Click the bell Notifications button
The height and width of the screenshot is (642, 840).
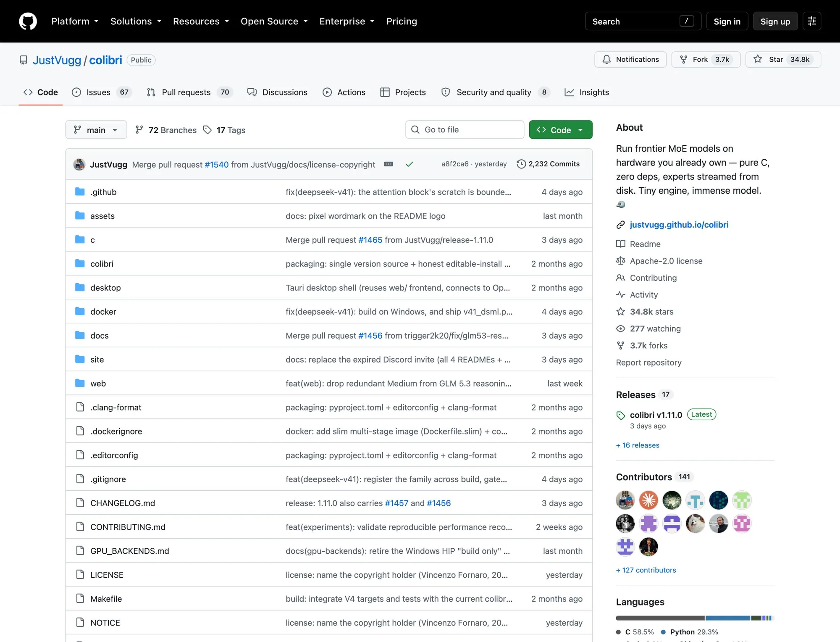[x=630, y=59]
